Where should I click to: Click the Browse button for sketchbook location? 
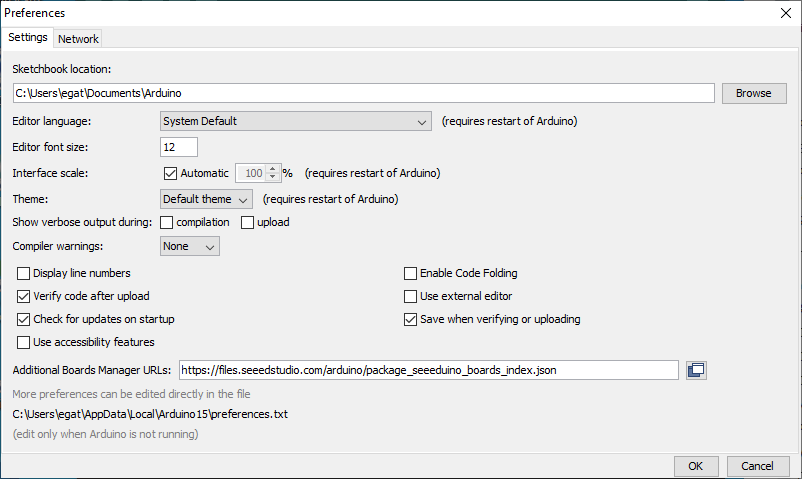point(754,93)
